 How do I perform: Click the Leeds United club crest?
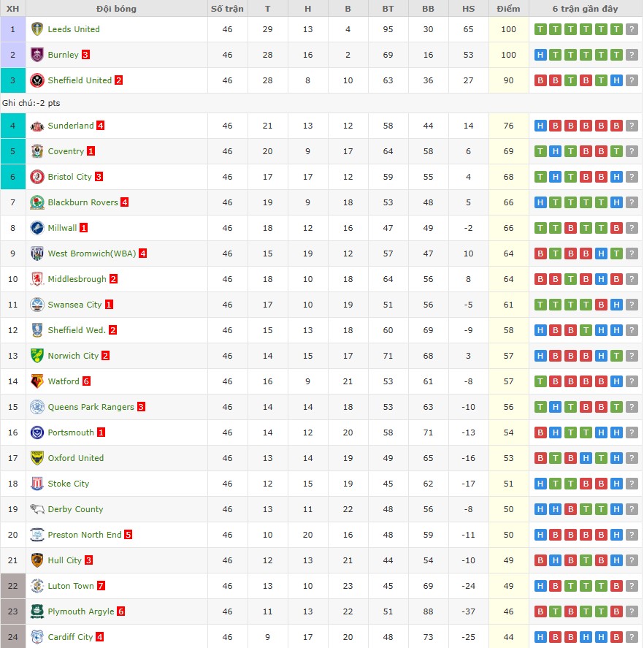37,29
